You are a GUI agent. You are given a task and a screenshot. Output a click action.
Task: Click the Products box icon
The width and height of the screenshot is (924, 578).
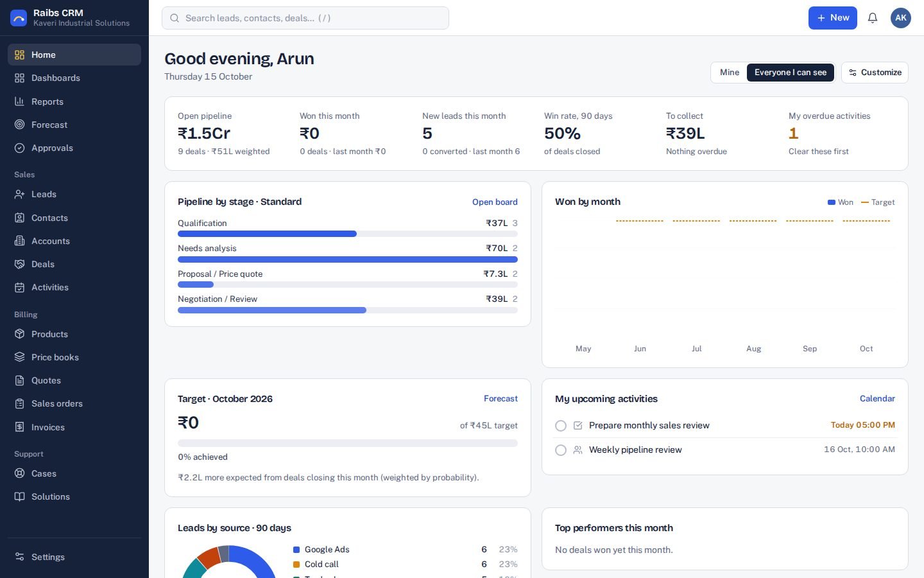click(x=19, y=334)
